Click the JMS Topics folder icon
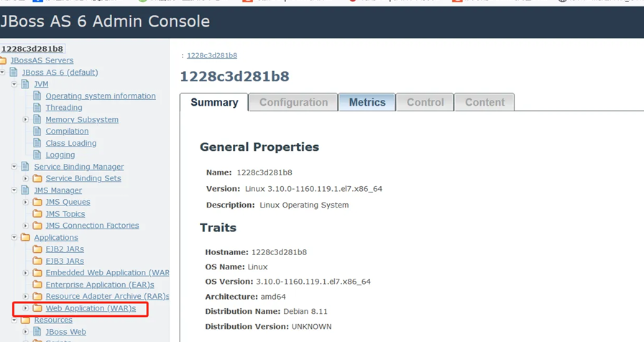 pyautogui.click(x=37, y=214)
